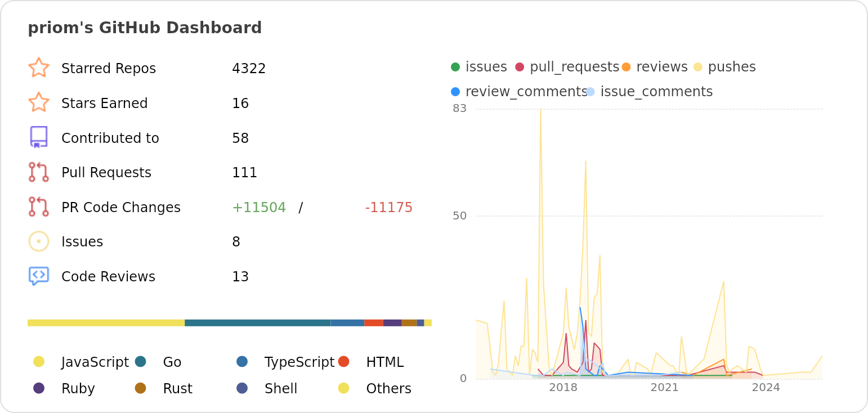Click the PR Code Changes icon

[38, 206]
